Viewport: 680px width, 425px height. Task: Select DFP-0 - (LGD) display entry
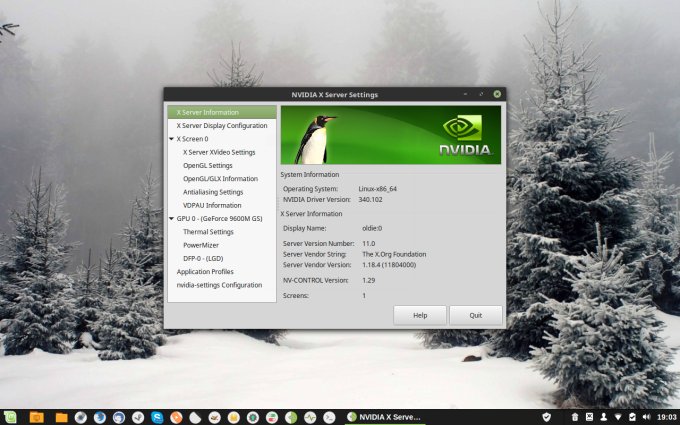203,258
